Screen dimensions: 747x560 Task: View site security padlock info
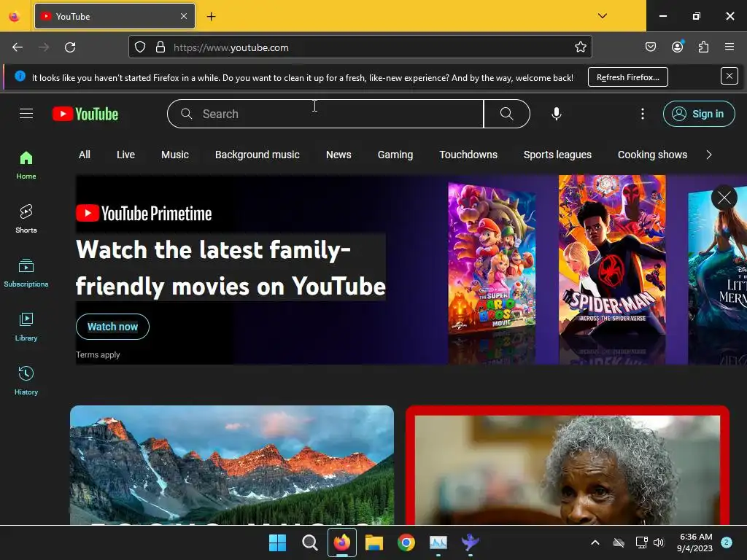pyautogui.click(x=160, y=47)
